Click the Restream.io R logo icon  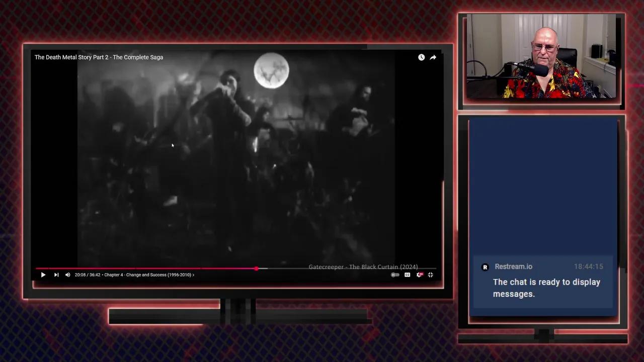click(485, 267)
